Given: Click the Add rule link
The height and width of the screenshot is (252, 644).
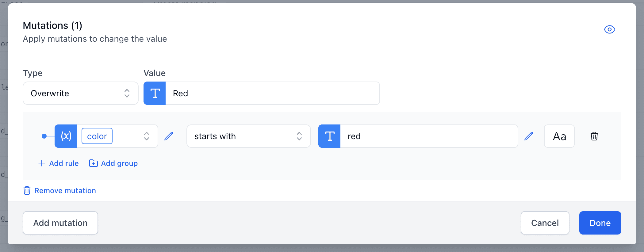Looking at the screenshot, I should pos(58,163).
